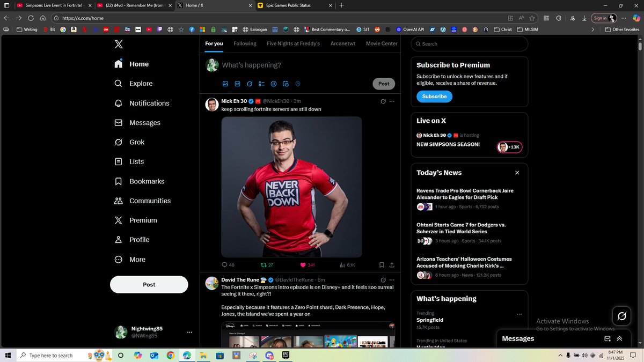Screen dimensions: 644x362
Task: Open Premium in the sidebar
Action: click(x=136, y=220)
